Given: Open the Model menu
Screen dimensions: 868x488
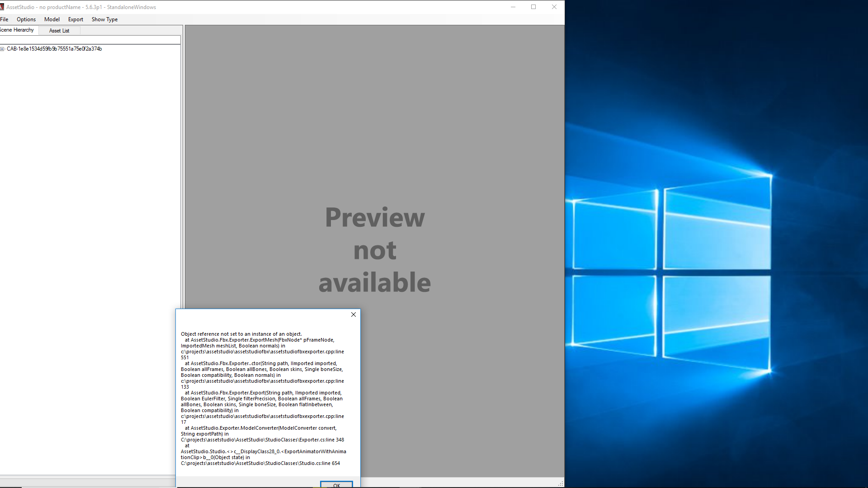Looking at the screenshot, I should (52, 19).
